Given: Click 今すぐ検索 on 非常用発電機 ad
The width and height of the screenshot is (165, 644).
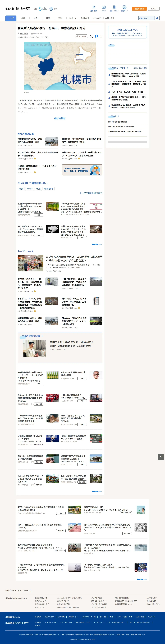Looking at the screenshot, I should click(x=39, y=404).
